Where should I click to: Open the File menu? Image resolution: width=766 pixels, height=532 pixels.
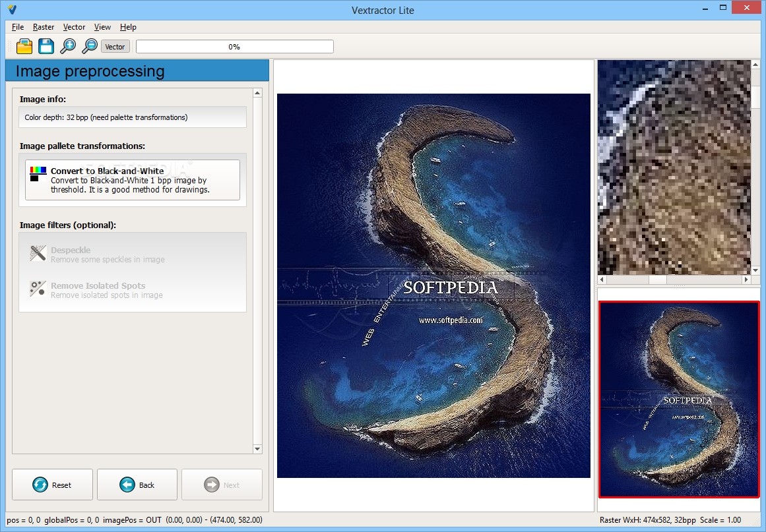(x=18, y=27)
